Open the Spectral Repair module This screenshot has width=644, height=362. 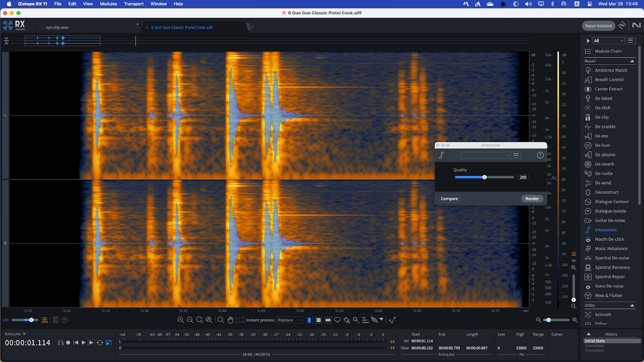610,277
